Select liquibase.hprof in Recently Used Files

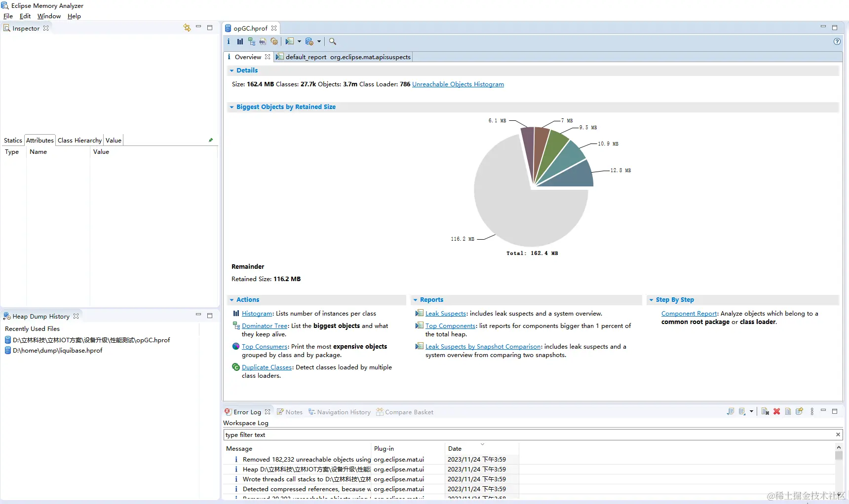pos(53,351)
